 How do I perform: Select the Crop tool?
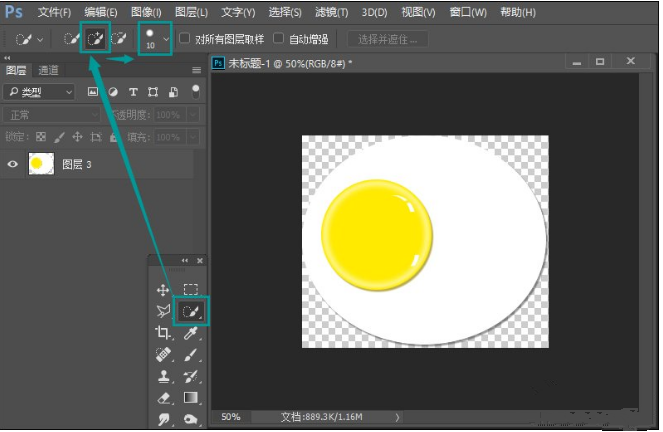[163, 333]
